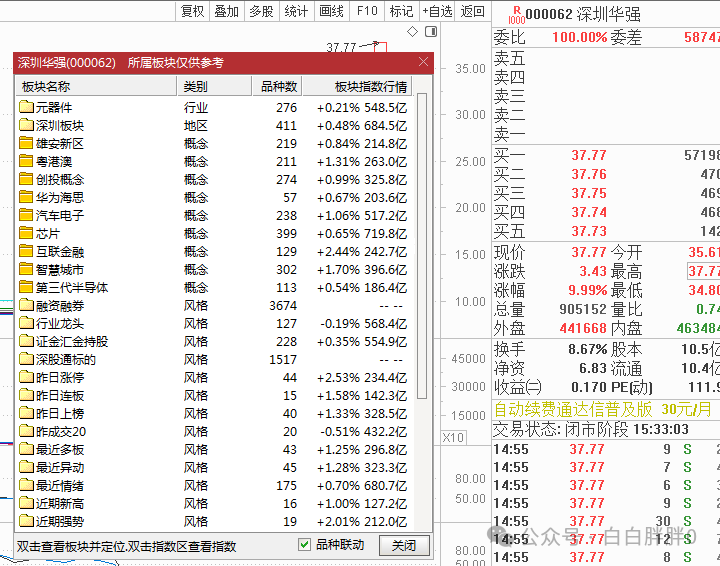Toggle the 品种联动 checkbox
Viewport: 720px width, 566px height.
304,544
